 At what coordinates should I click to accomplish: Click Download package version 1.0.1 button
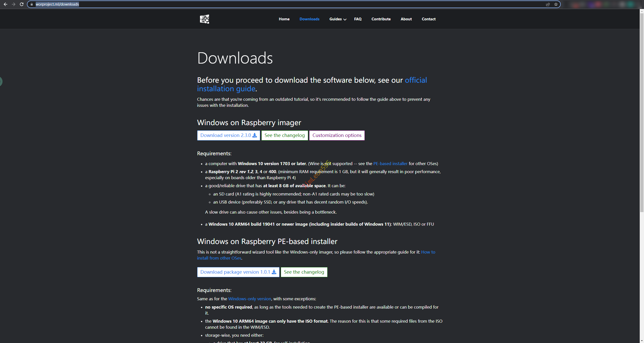point(238,272)
